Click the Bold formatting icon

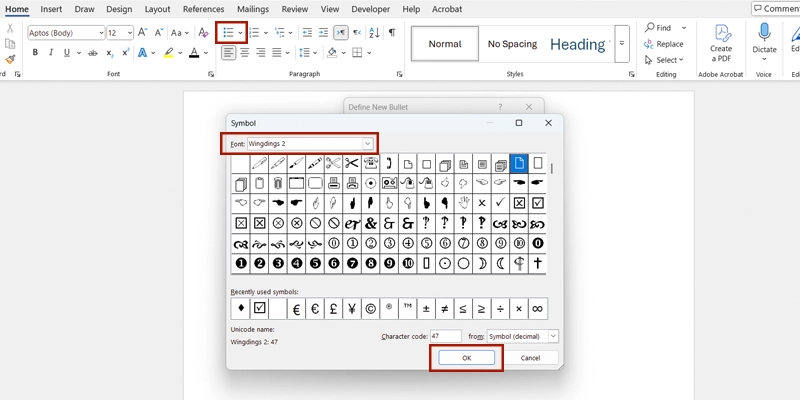(35, 53)
